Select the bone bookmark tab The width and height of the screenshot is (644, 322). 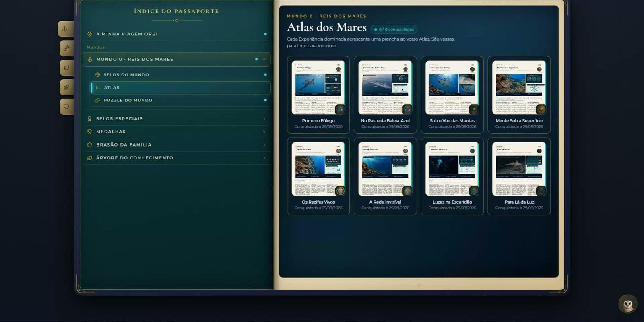(x=67, y=48)
